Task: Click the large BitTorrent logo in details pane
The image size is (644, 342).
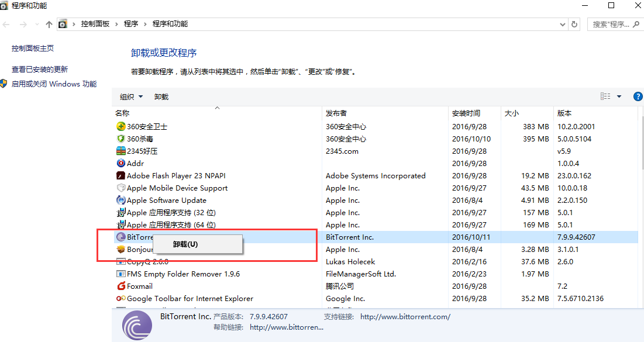Action: click(x=137, y=326)
